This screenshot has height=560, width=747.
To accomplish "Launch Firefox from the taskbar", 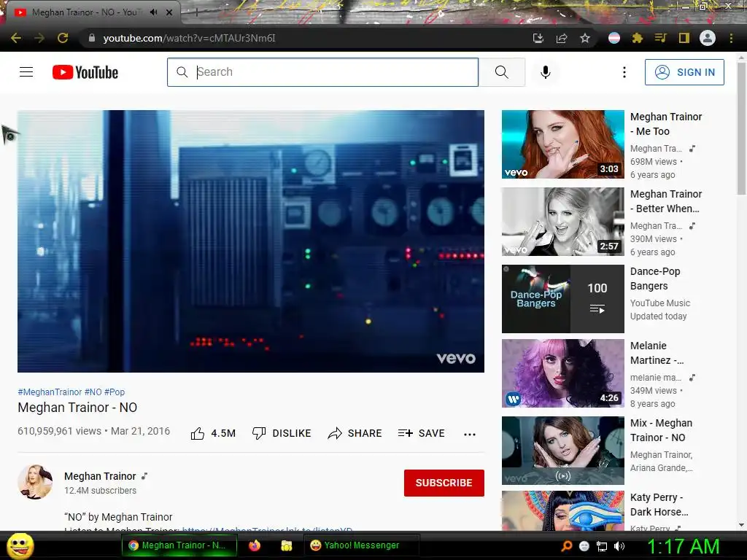I will [255, 545].
